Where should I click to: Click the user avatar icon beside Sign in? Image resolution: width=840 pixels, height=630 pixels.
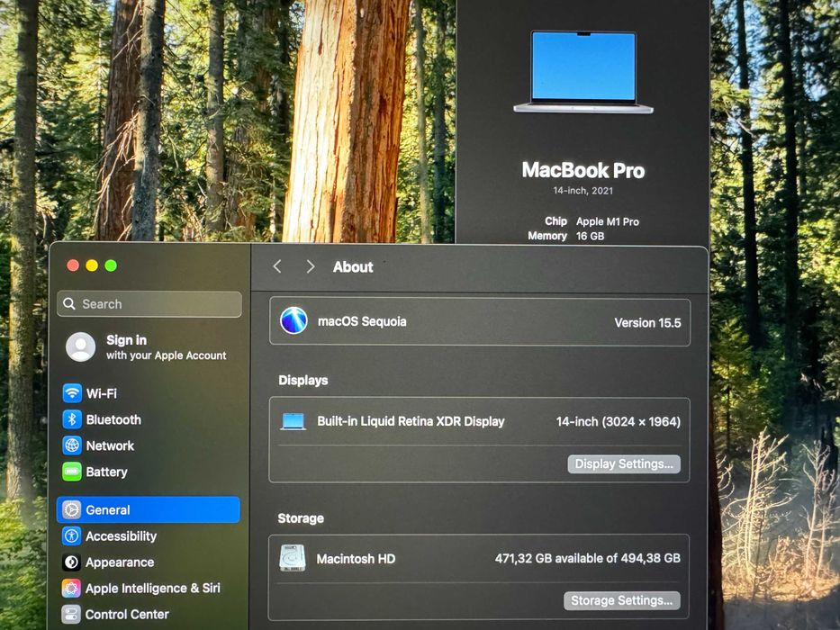pyautogui.click(x=81, y=347)
